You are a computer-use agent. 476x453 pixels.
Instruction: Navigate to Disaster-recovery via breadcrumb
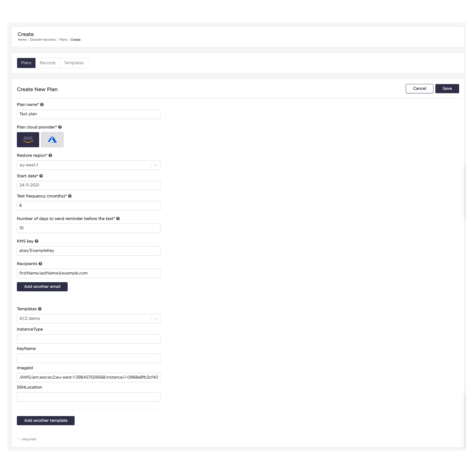click(x=43, y=39)
